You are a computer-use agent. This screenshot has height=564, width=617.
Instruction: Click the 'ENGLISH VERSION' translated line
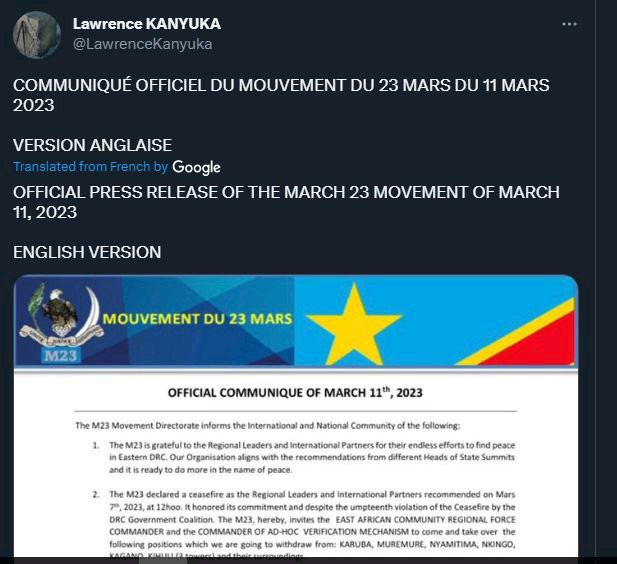pyautogui.click(x=87, y=252)
